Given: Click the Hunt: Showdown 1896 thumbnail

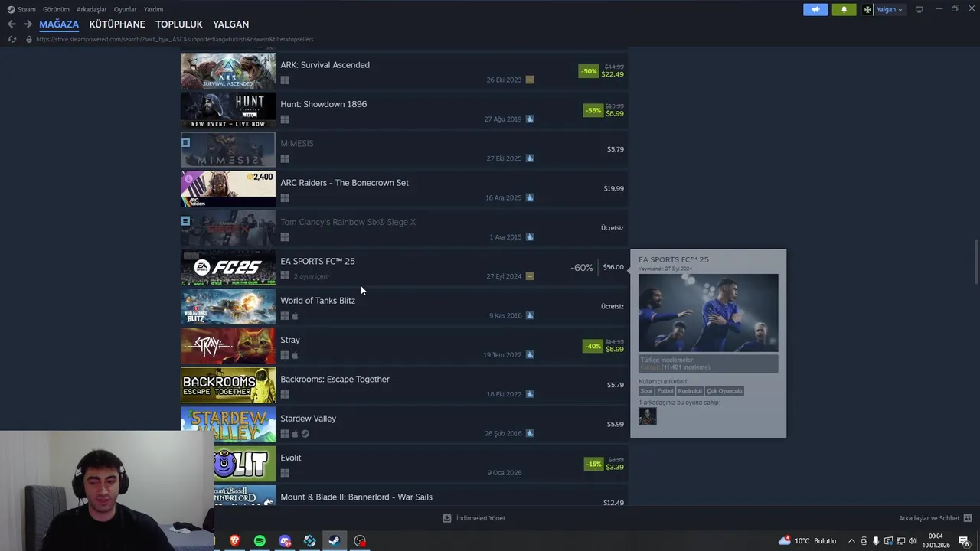Looking at the screenshot, I should pyautogui.click(x=227, y=110).
